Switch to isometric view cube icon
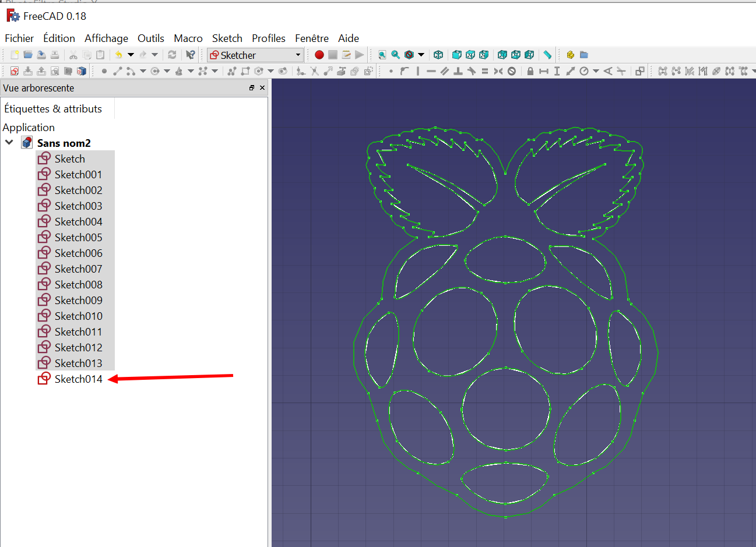The height and width of the screenshot is (547, 756). (x=438, y=55)
